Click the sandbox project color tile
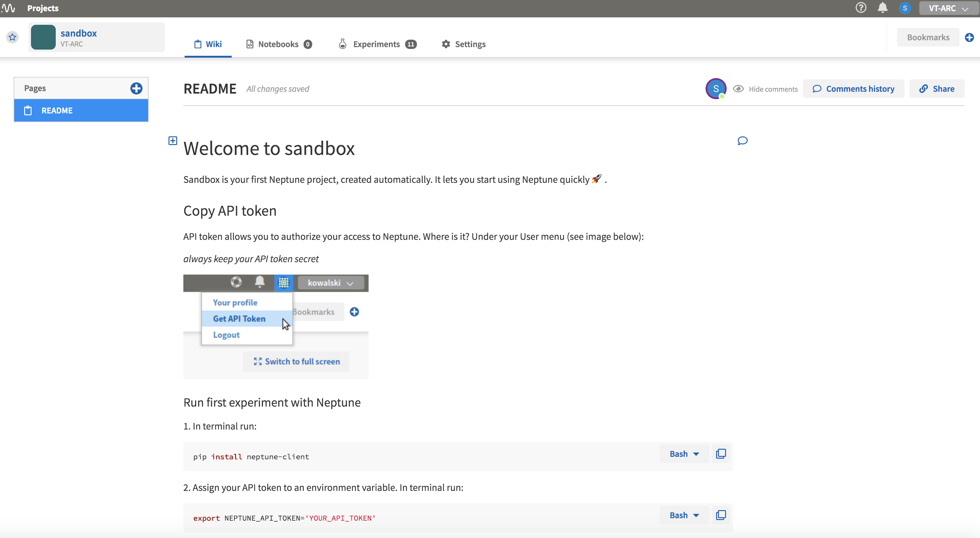Image resolution: width=980 pixels, height=538 pixels. coord(43,37)
